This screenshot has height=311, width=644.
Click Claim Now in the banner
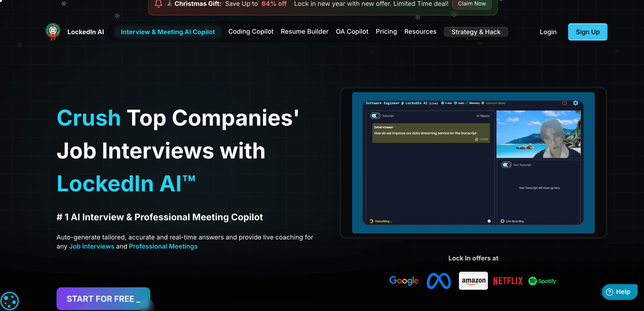coord(472,4)
